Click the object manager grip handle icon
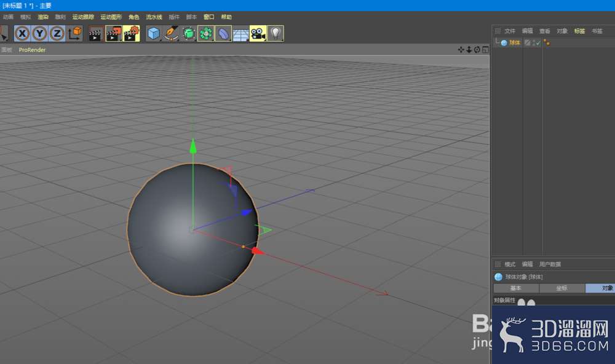 (498, 31)
